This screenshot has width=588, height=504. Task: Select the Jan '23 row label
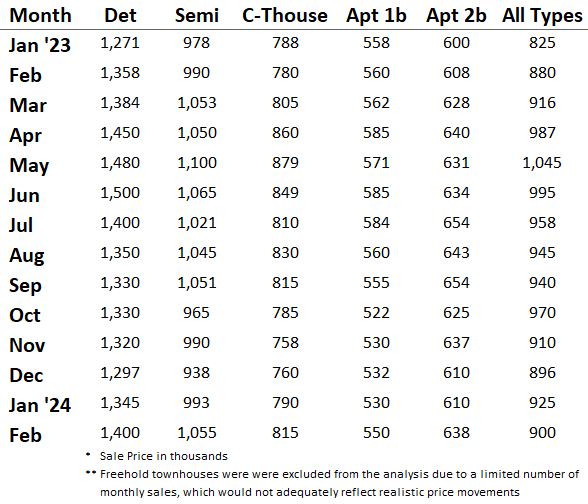(40, 45)
